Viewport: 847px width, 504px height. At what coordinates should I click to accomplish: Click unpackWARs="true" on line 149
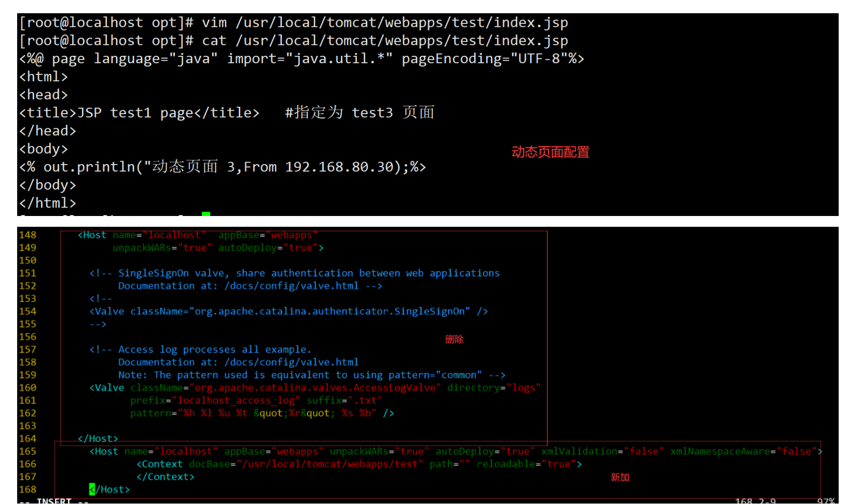(162, 248)
